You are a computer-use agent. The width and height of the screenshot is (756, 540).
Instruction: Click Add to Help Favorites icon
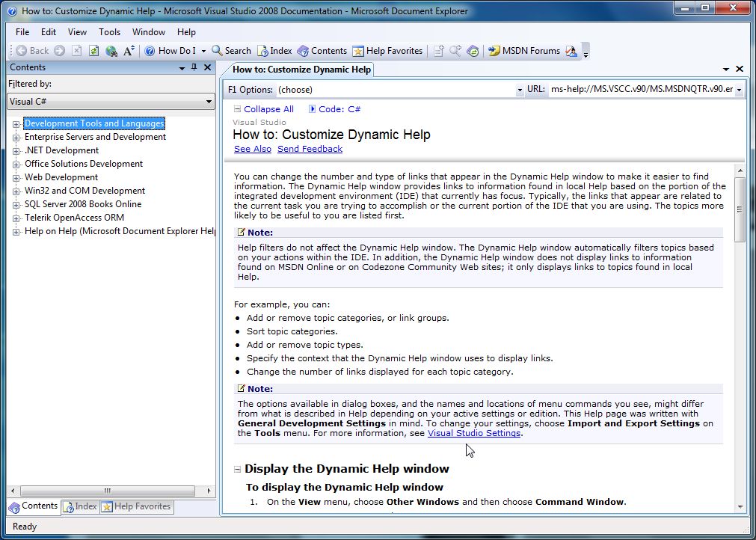click(438, 51)
